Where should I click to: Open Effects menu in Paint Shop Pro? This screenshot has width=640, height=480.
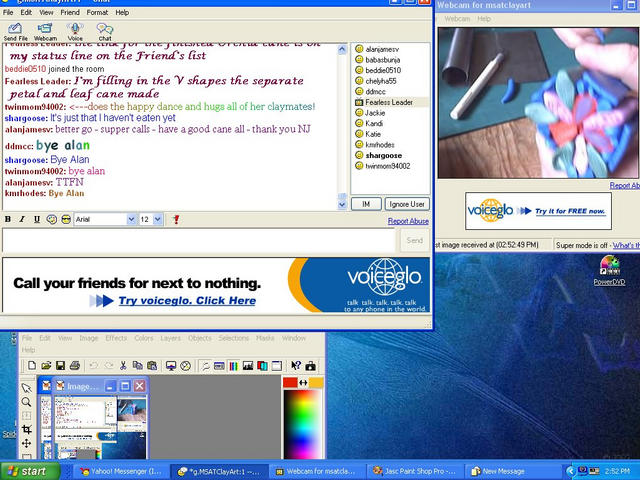point(116,338)
